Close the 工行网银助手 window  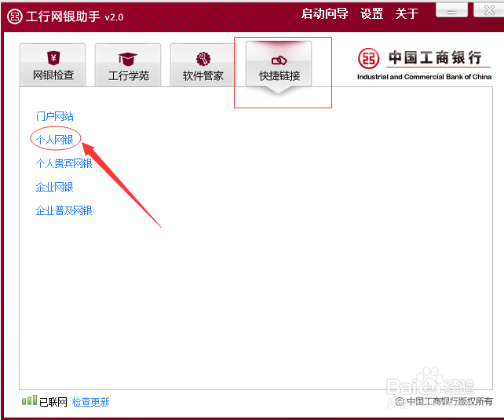[489, 10]
